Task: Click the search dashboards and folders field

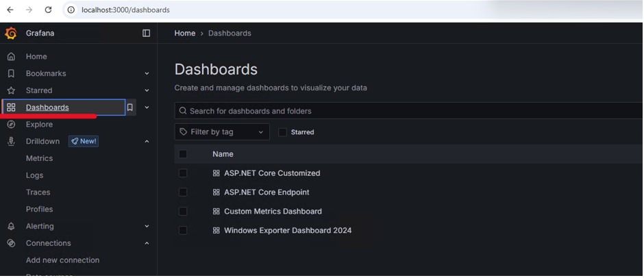Action: coord(411,111)
